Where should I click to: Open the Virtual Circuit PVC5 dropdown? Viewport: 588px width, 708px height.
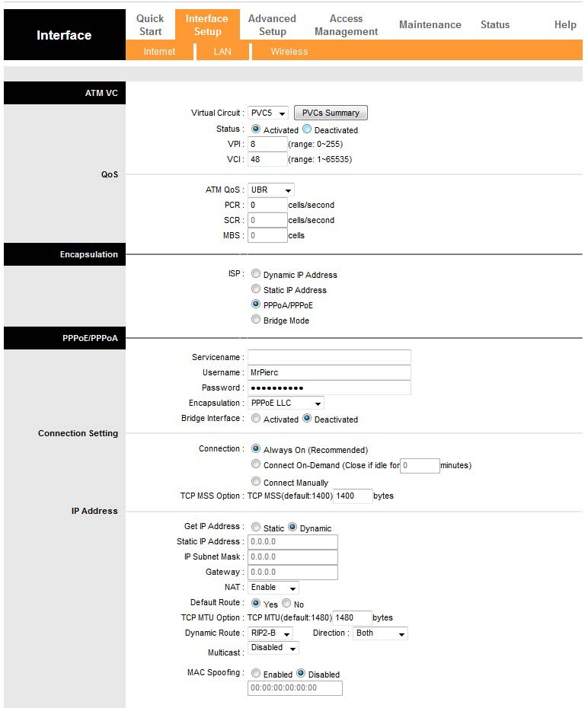[x=268, y=113]
